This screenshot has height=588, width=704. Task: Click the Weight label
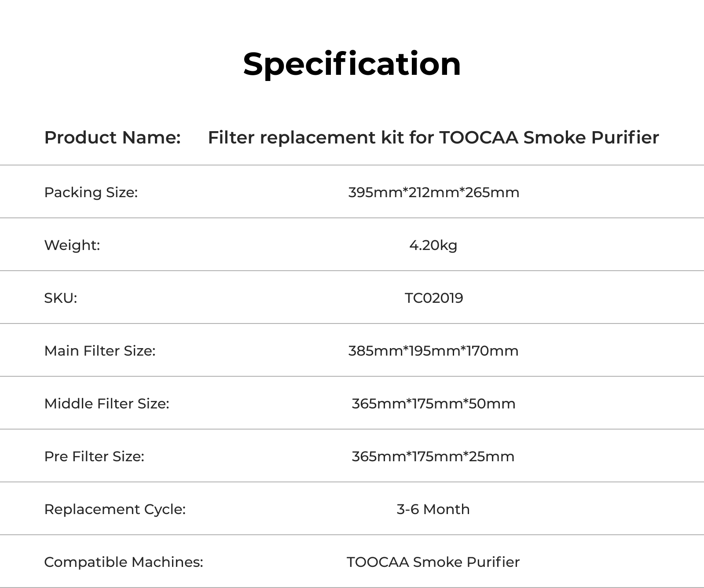72,245
